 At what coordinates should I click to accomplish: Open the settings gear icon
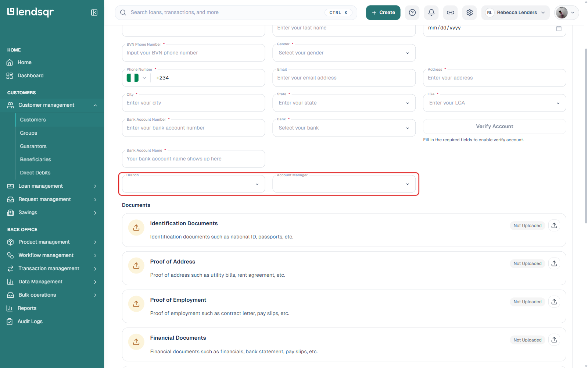470,13
